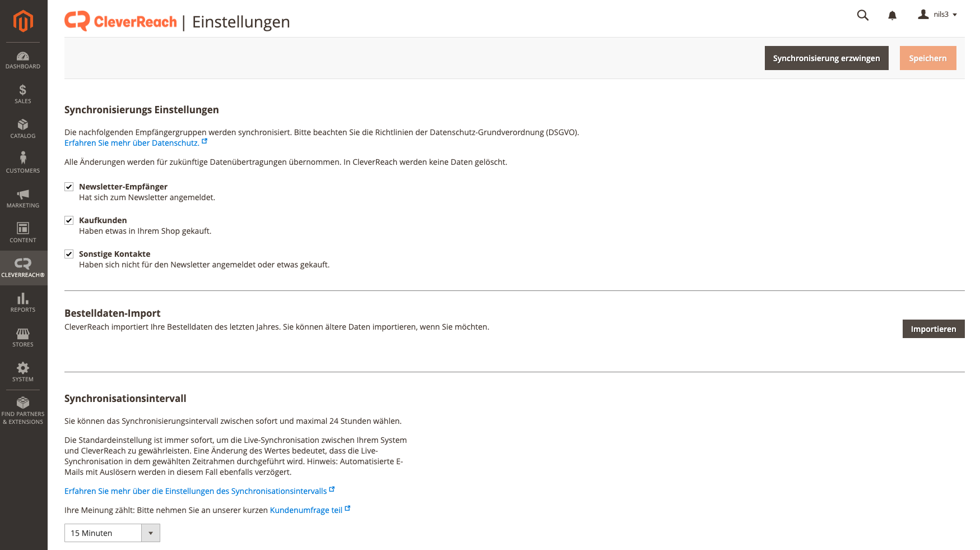Open the Stores sidebar section
The height and width of the screenshot is (550, 980).
[23, 338]
